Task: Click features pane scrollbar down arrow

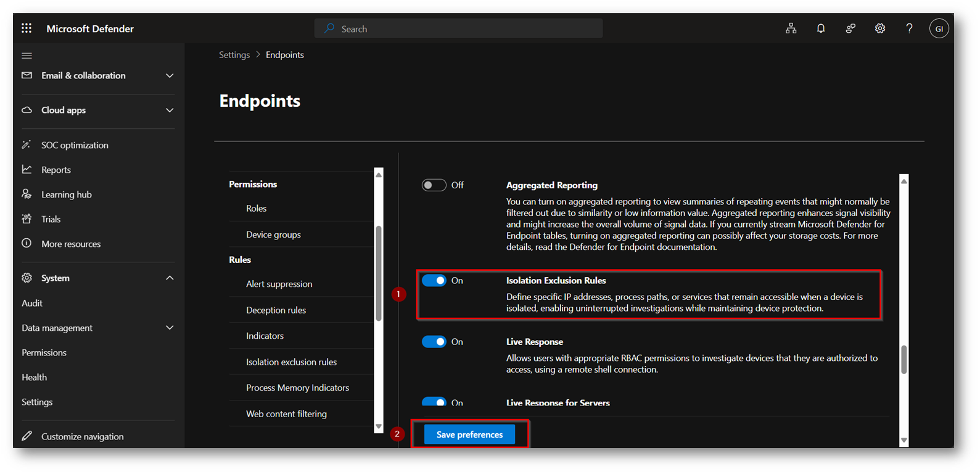Action: (904, 441)
